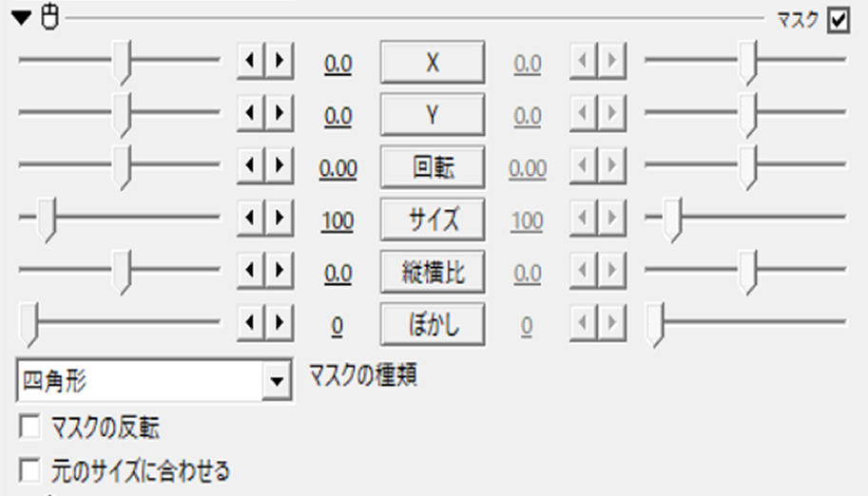Enable the マスクの反転 checkbox
The width and height of the screenshot is (868, 496).
pos(29,427)
